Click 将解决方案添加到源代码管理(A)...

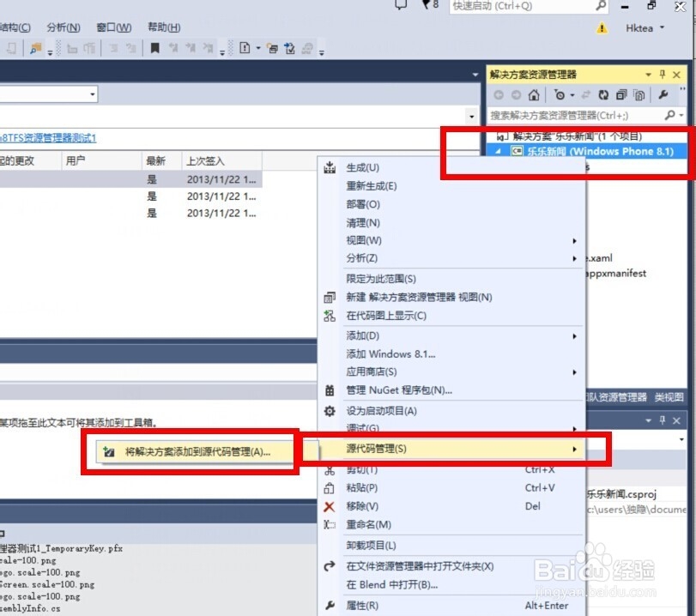[195, 452]
